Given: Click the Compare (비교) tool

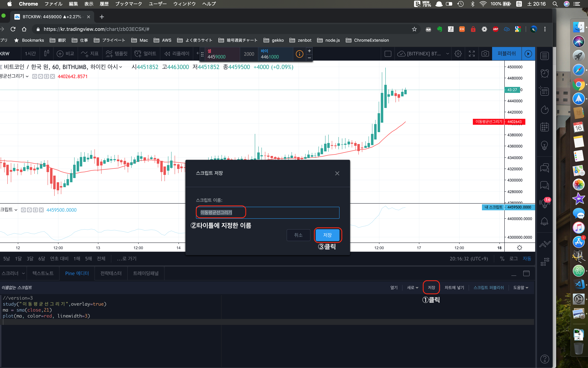Looking at the screenshot, I should pos(65,54).
